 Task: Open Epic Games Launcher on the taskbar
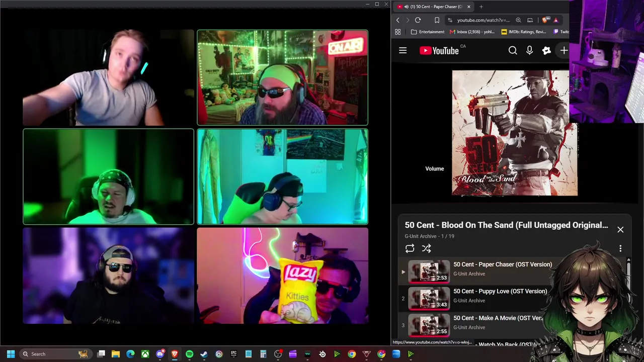(233, 354)
